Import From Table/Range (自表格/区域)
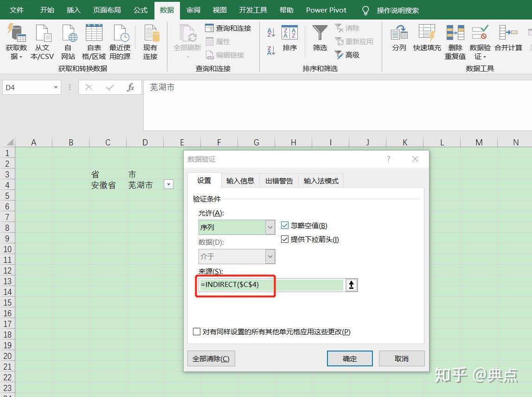This screenshot has height=397, width=532. 94,42
